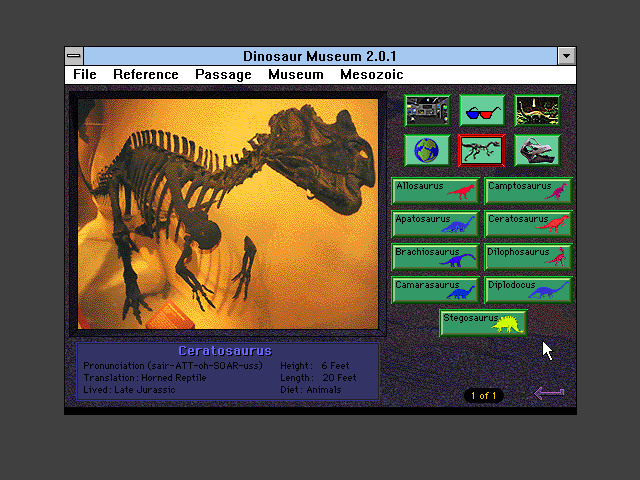Show the Apatosaurus entry

(436, 224)
